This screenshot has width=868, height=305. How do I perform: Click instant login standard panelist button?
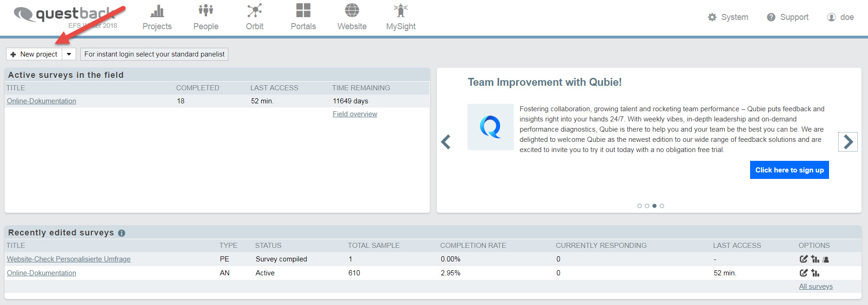tap(154, 54)
